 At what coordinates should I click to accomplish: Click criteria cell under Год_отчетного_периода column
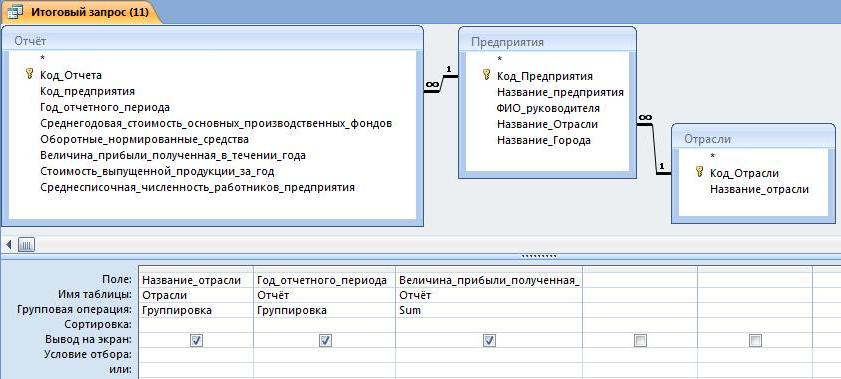tap(324, 355)
